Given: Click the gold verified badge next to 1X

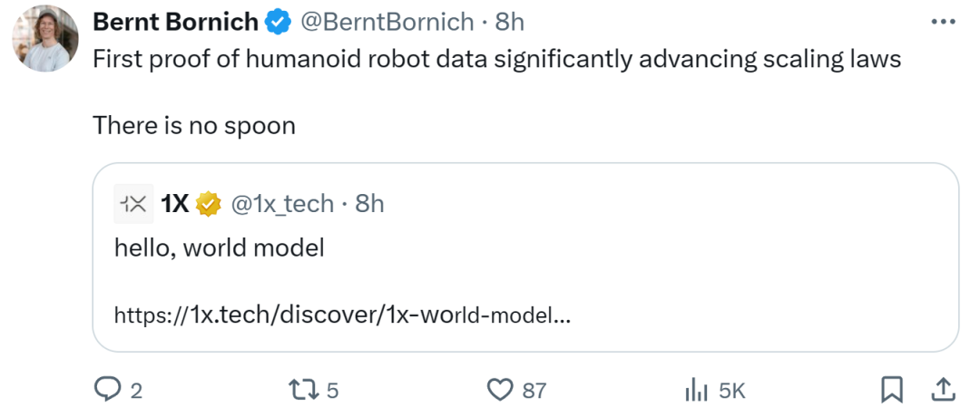Looking at the screenshot, I should point(209,203).
